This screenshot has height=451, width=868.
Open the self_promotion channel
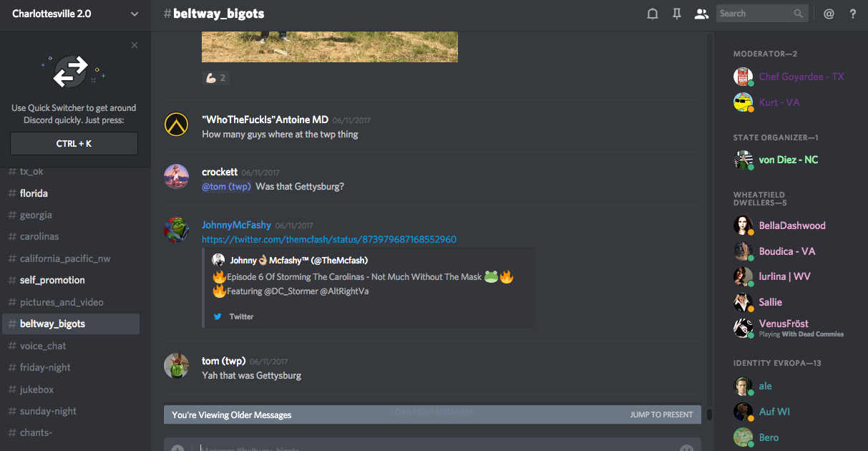(x=52, y=280)
